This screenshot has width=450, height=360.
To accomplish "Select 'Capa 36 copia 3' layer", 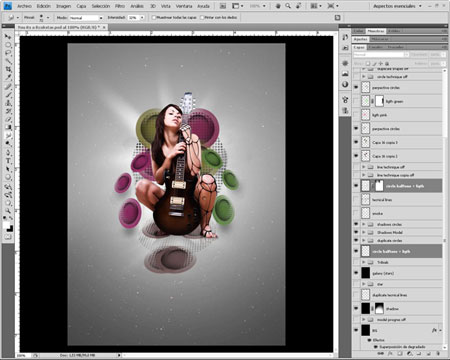I will pos(397,142).
